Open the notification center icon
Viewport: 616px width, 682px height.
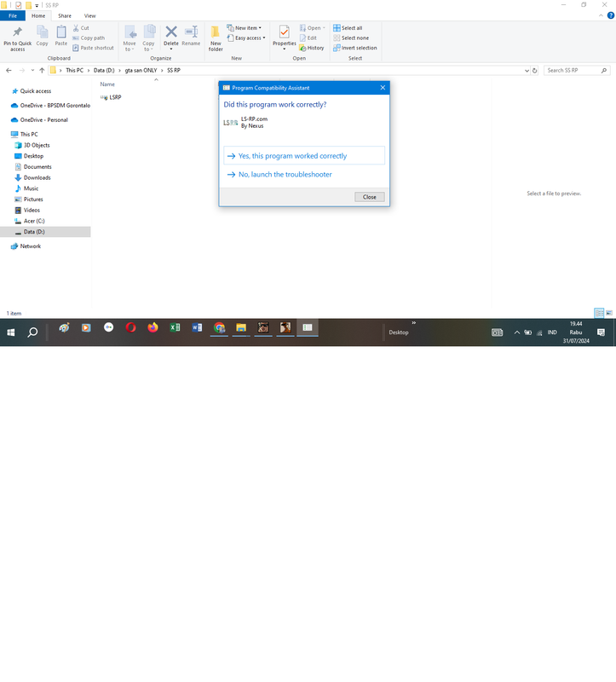pyautogui.click(x=602, y=332)
